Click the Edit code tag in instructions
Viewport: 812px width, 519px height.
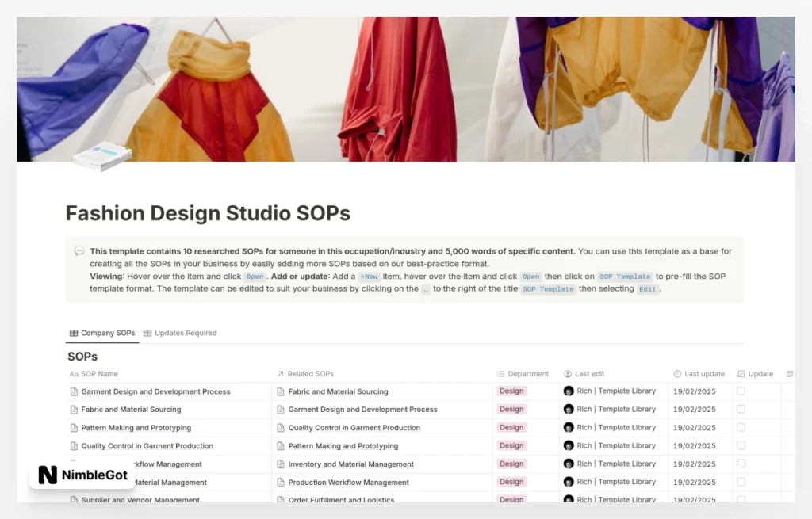647,289
